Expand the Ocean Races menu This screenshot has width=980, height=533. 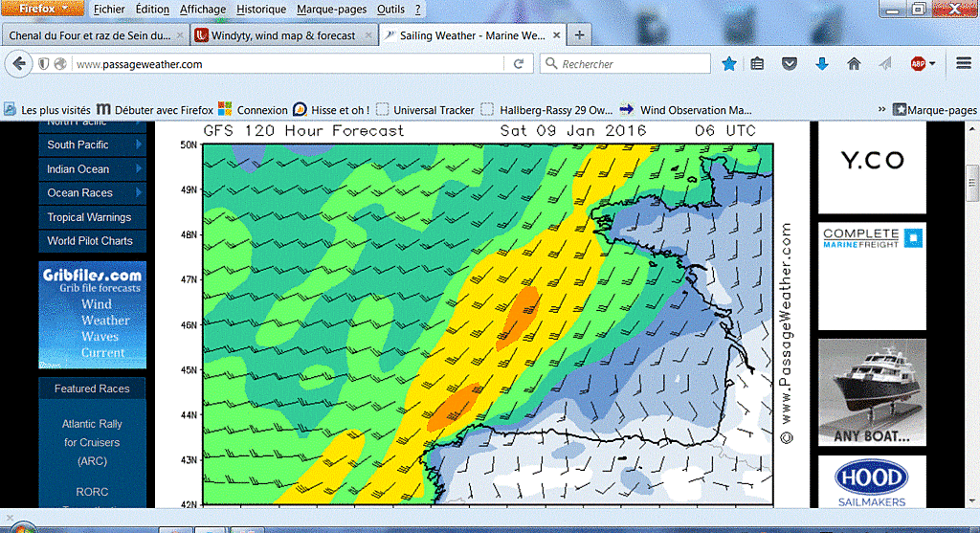coord(93,193)
